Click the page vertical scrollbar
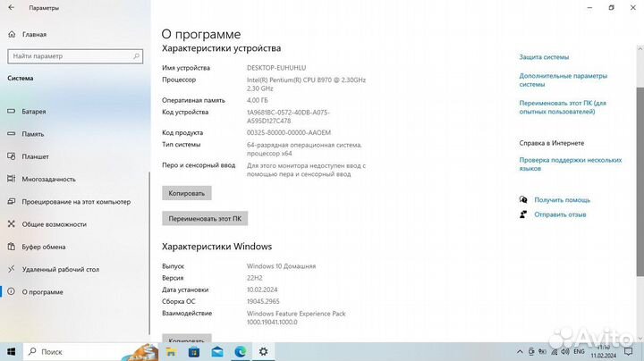644x361 pixels. coord(640,181)
